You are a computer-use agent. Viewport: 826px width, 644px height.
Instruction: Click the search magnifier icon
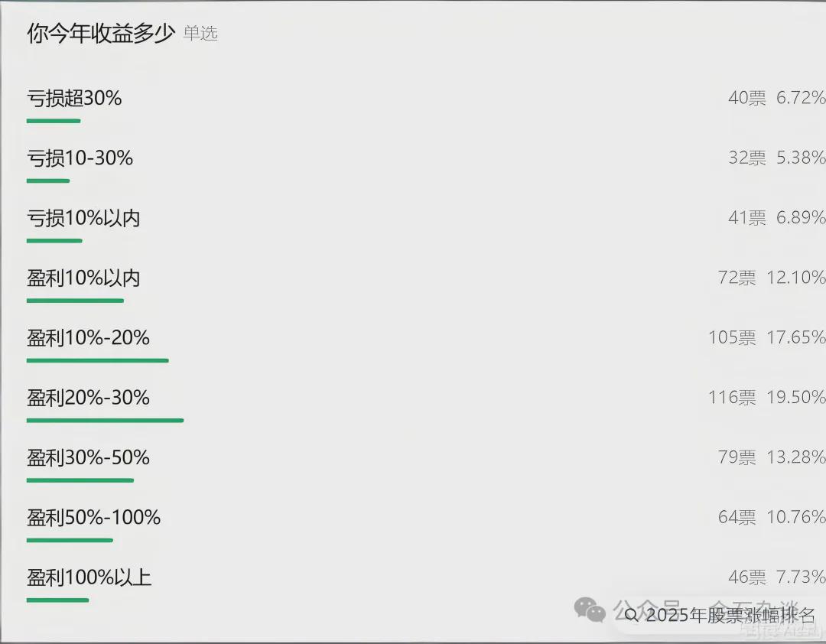click(632, 615)
